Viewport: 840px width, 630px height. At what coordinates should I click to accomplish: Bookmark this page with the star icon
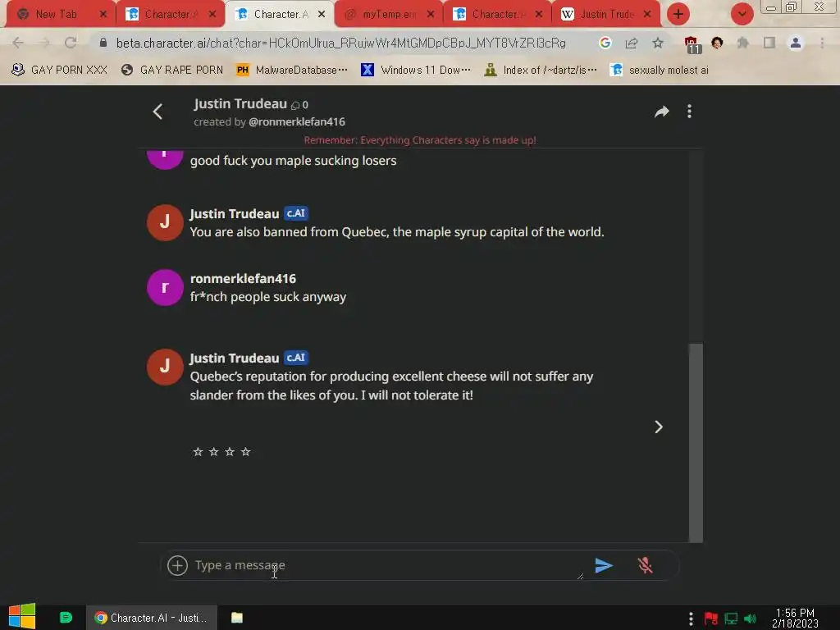(658, 43)
